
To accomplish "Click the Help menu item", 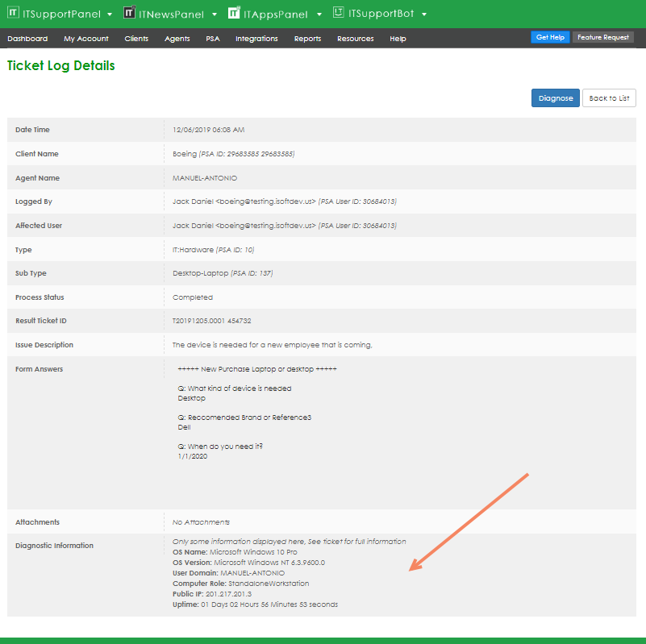I will 398,39.
